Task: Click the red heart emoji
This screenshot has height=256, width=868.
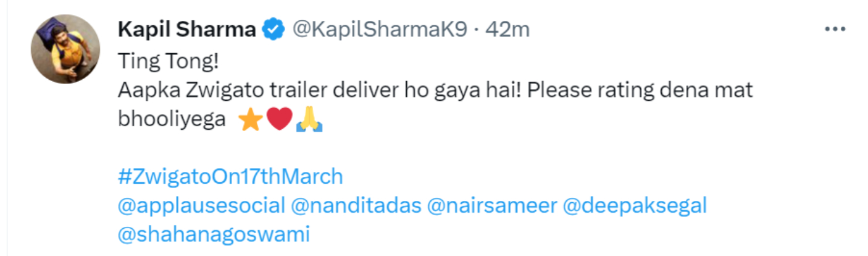Action: click(279, 121)
